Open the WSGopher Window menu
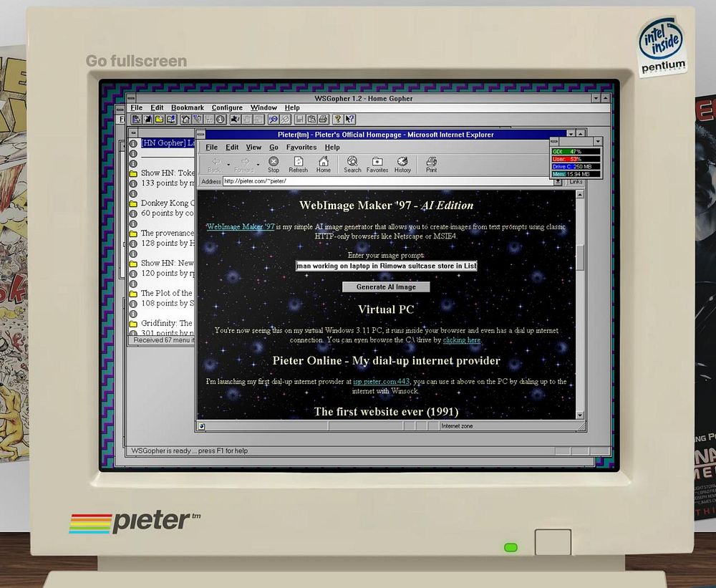The width and height of the screenshot is (716, 588). [263, 108]
